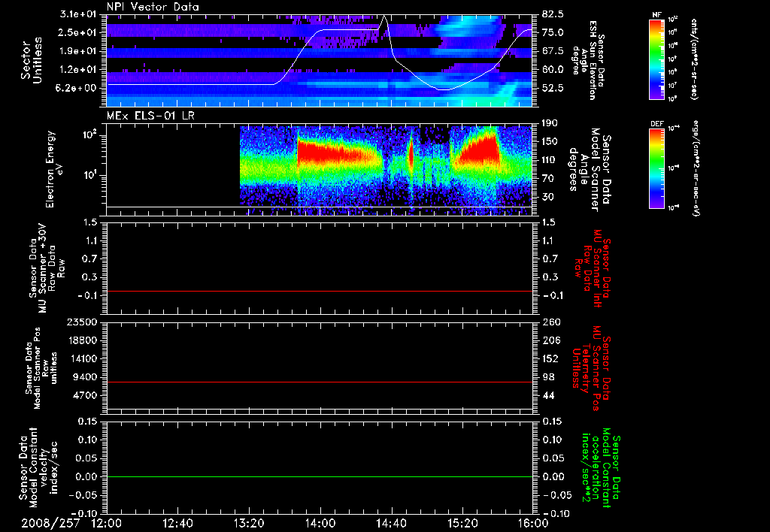Image resolution: width=770 pixels, height=532 pixels.
Task: Click the '14:00' time axis label
Action: (320, 523)
